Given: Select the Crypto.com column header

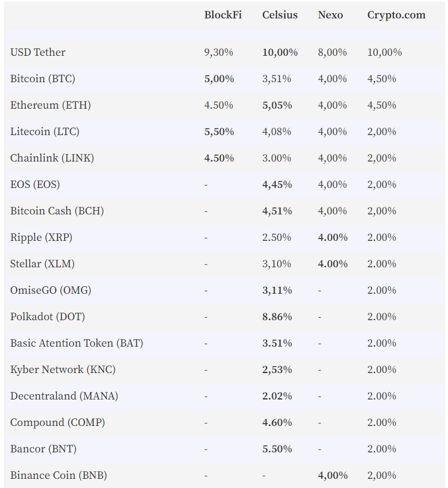Looking at the screenshot, I should [x=396, y=16].
